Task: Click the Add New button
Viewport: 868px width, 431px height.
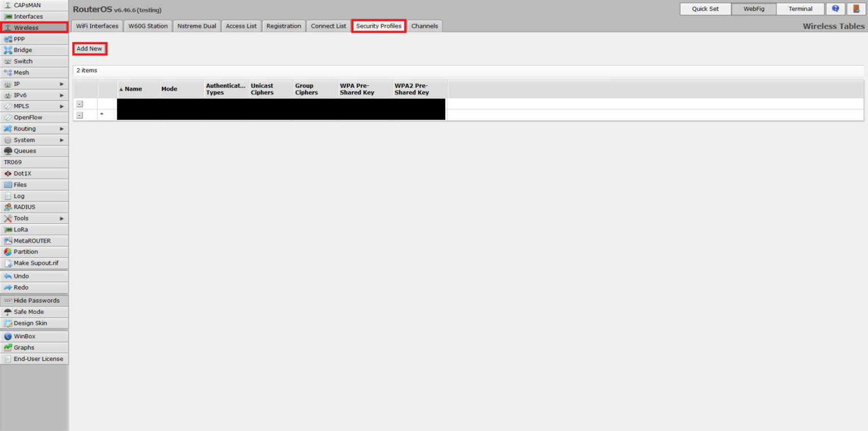Action: coord(89,49)
